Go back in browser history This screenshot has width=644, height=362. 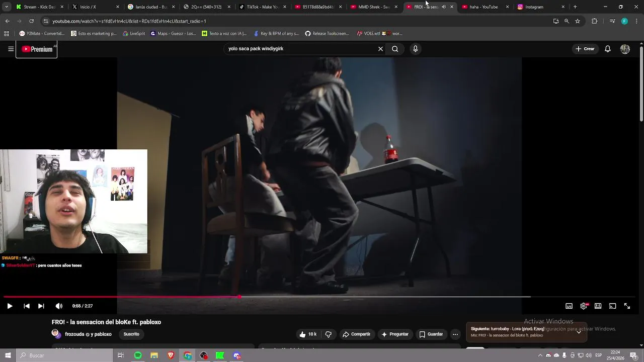[7, 21]
